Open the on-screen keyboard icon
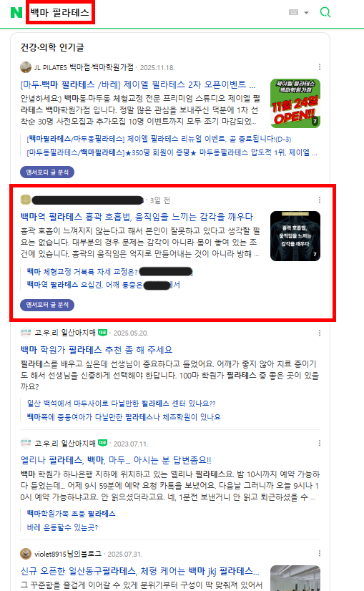Image resolution: width=364 pixels, height=591 pixels. [x=293, y=12]
